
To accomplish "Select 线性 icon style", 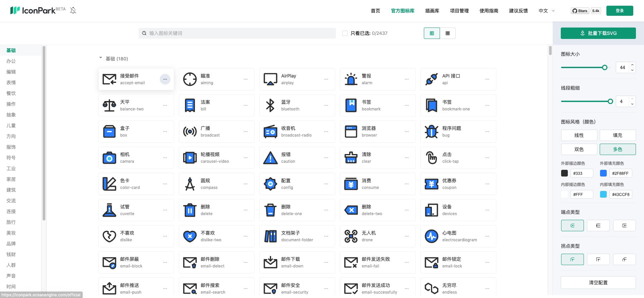I will [x=579, y=135].
